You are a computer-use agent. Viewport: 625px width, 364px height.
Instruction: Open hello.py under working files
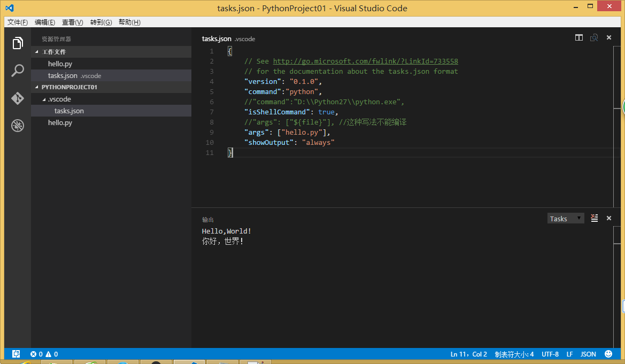(x=111, y=64)
